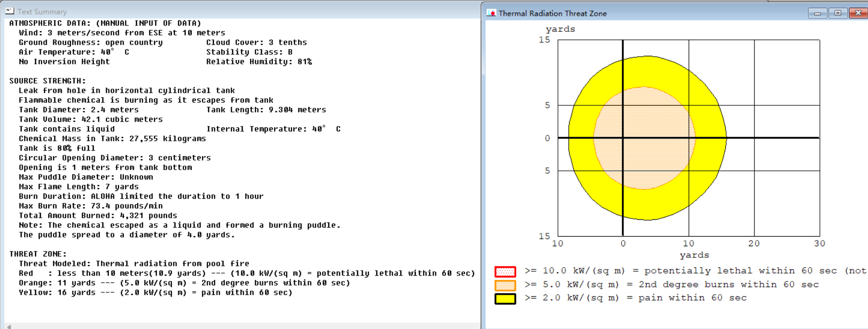Click the 'Tank is 80% full' line

pyautogui.click(x=57, y=148)
